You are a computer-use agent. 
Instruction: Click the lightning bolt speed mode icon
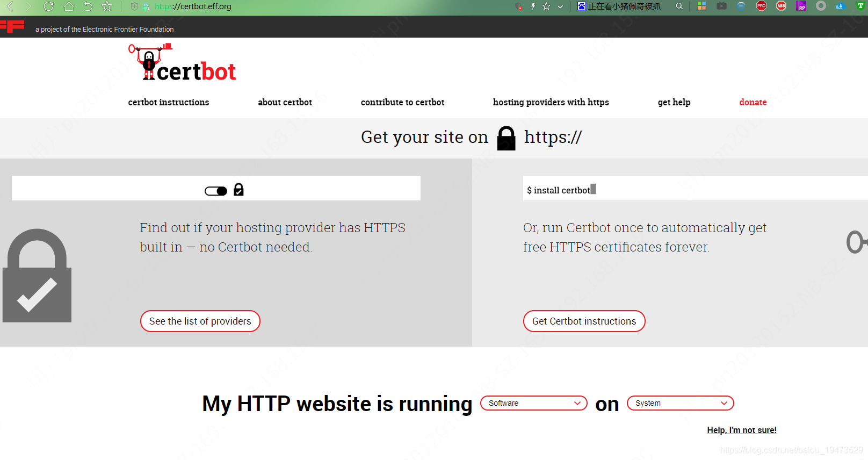pos(533,6)
